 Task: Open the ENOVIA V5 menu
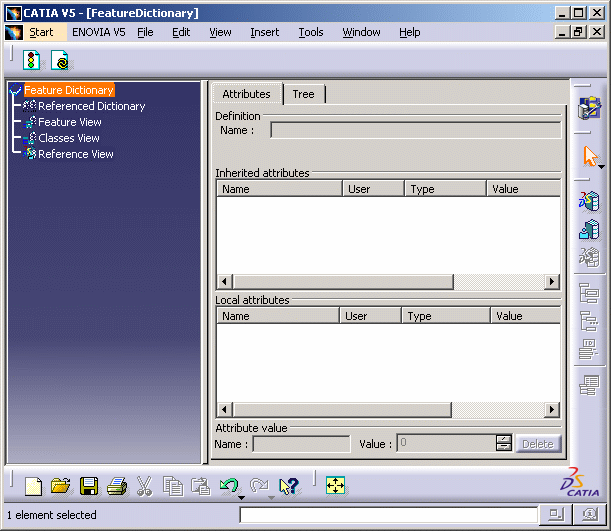click(99, 32)
